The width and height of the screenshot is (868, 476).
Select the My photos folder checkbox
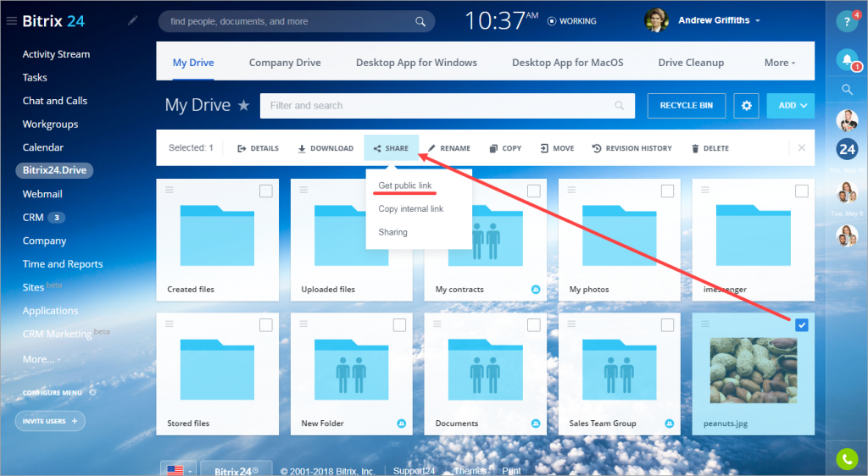tap(668, 191)
